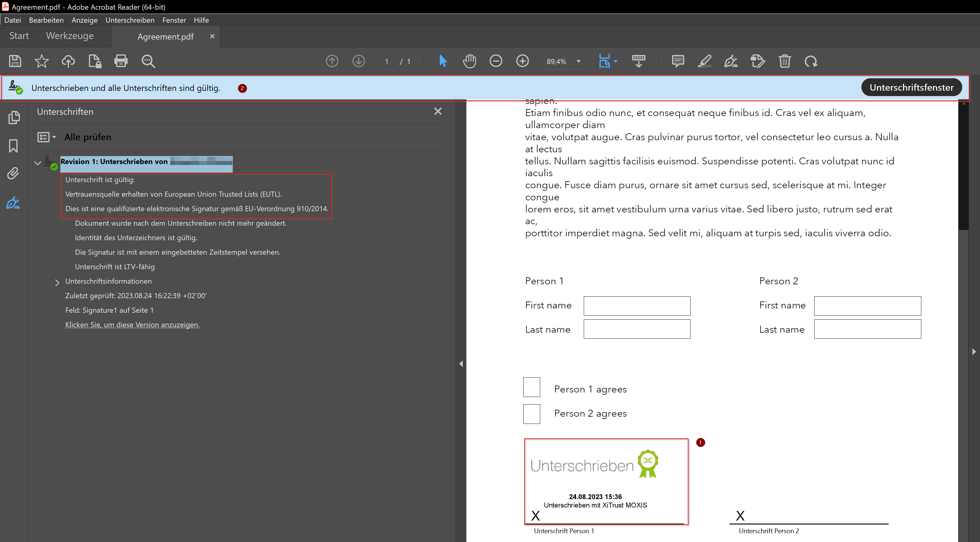Screen dimensions: 980x542
Task: Switch to the Werkzeuge tab
Action: coord(69,36)
